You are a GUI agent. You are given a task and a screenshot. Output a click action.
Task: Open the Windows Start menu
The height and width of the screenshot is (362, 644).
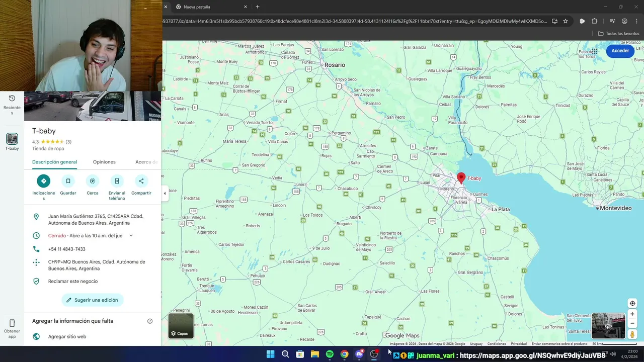(x=270, y=354)
